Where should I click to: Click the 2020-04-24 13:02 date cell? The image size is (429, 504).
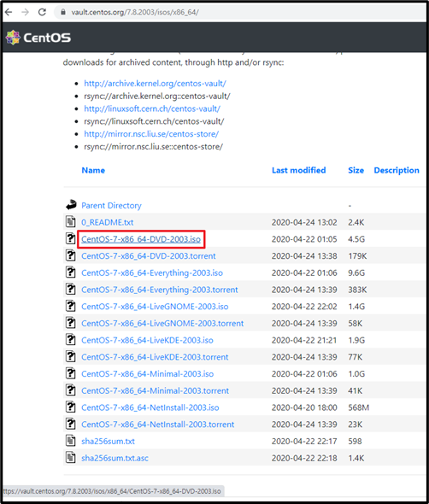[x=304, y=222]
